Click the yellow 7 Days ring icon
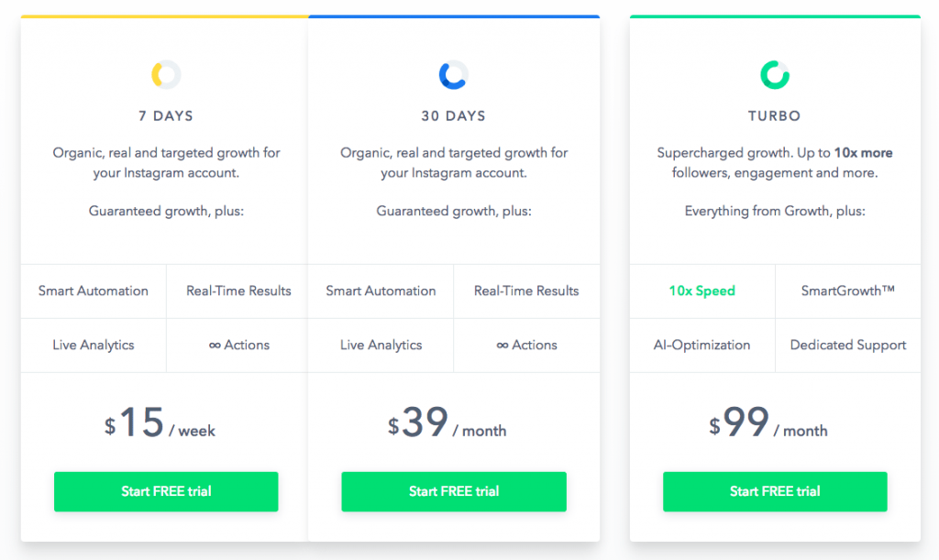The height and width of the screenshot is (560, 939). pyautogui.click(x=166, y=75)
